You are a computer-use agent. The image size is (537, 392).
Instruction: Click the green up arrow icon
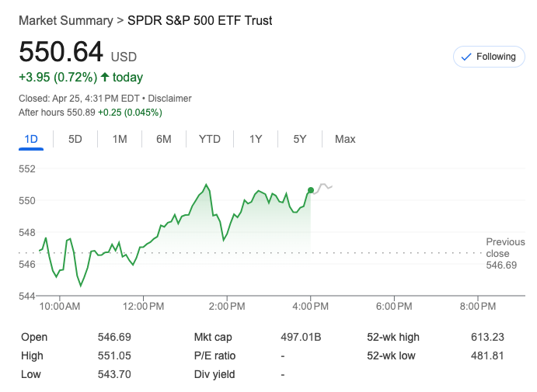tap(105, 77)
